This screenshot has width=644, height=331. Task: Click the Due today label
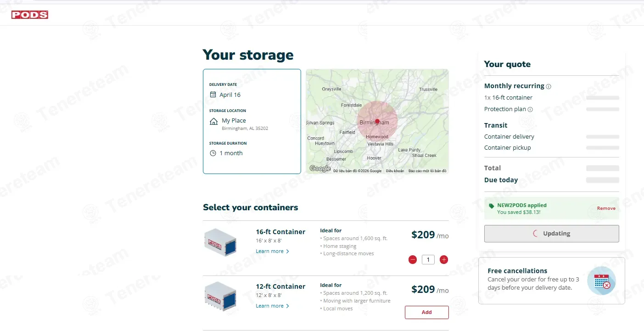coord(501,180)
